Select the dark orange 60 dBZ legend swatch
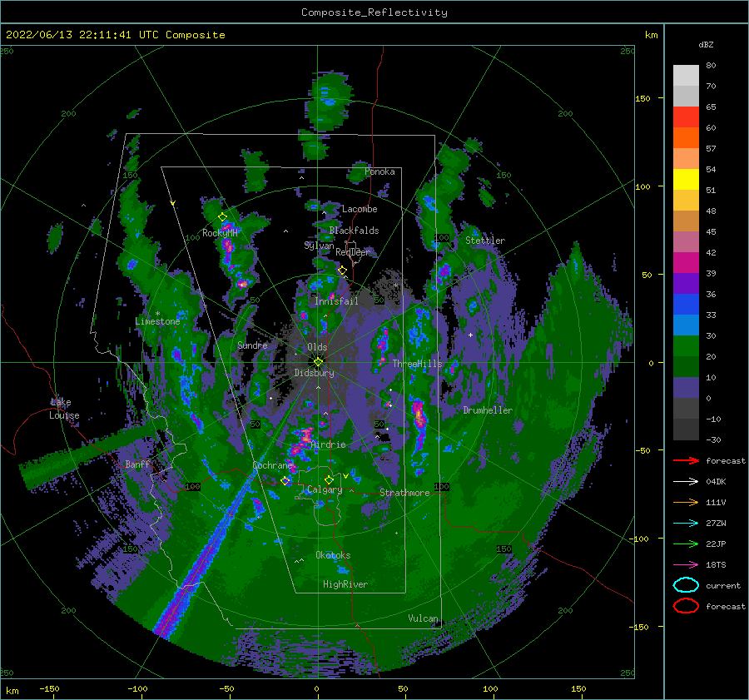The image size is (749, 700). (x=686, y=137)
